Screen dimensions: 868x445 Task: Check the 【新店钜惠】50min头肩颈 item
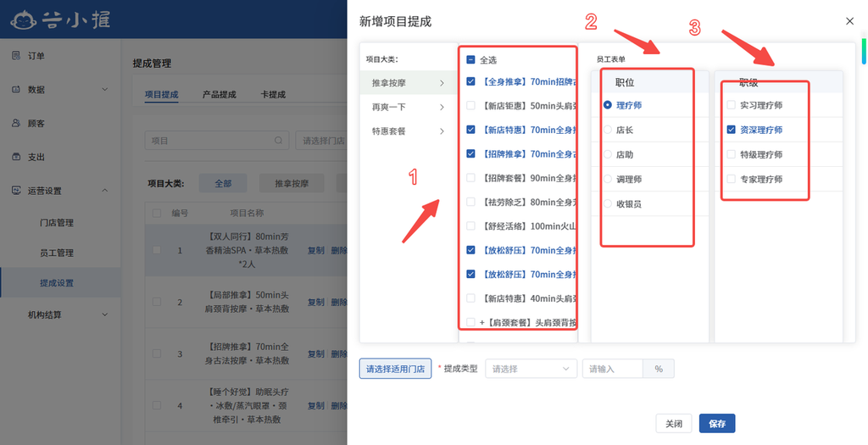(x=470, y=105)
